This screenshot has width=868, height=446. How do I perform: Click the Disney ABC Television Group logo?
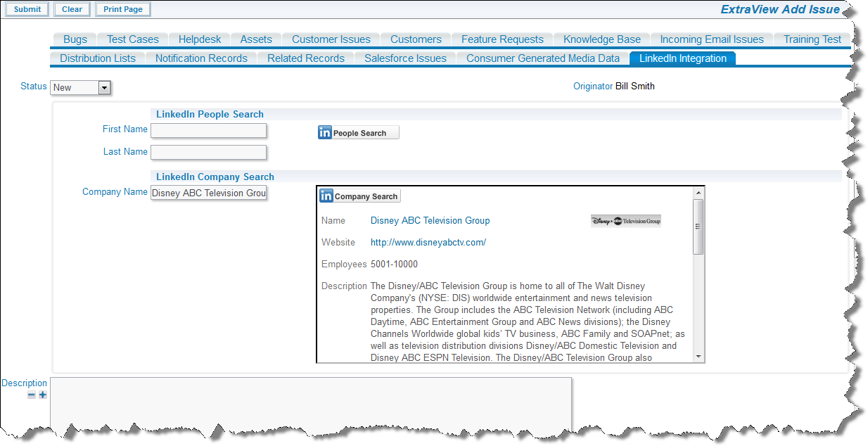626,221
